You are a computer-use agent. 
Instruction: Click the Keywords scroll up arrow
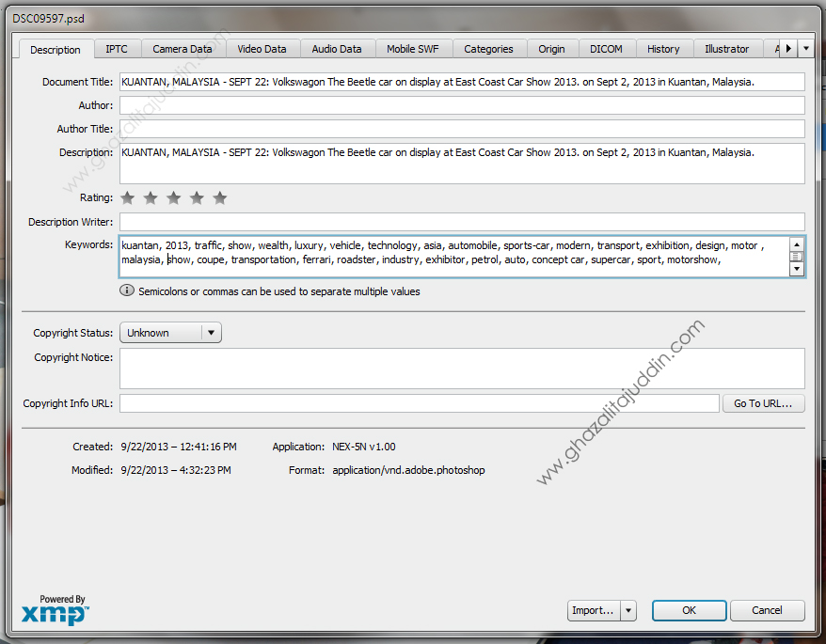(x=797, y=244)
